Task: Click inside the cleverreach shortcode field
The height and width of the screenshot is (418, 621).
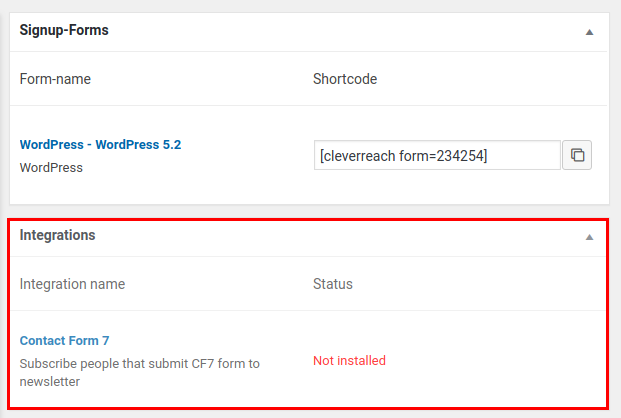Action: (x=437, y=155)
